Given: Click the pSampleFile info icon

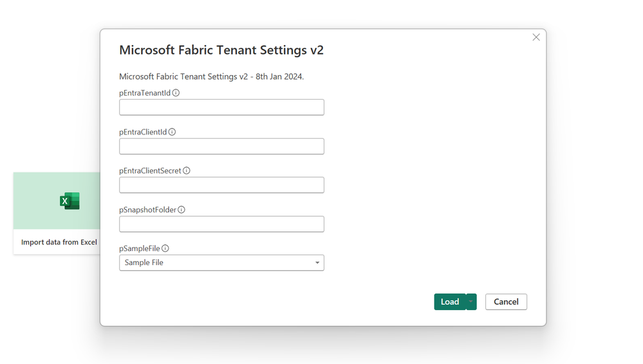Looking at the screenshot, I should 165,248.
